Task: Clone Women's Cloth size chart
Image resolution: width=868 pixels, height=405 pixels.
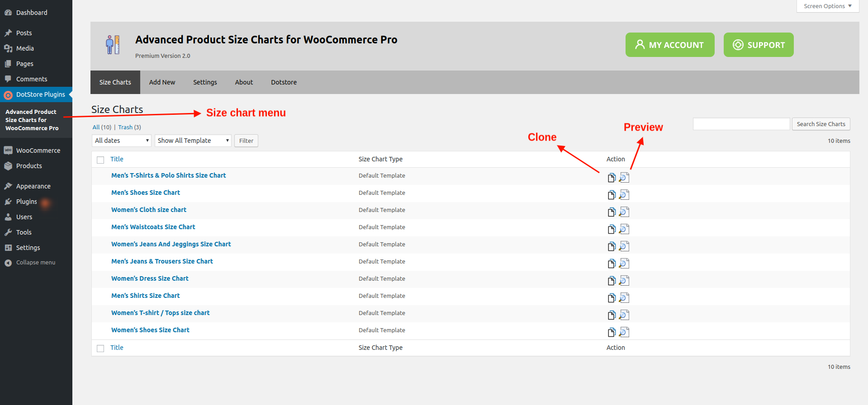Action: click(612, 212)
